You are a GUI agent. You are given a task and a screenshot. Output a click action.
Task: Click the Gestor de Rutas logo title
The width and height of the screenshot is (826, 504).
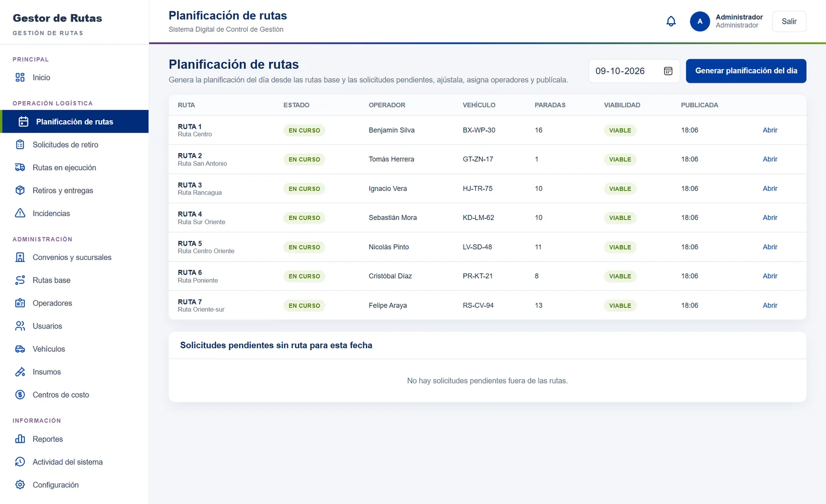pos(57,18)
